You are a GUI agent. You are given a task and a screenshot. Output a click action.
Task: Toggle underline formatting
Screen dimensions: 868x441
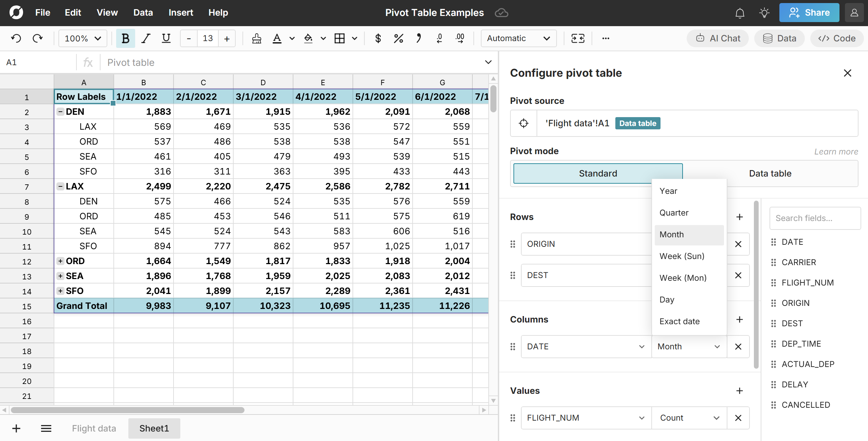[x=166, y=38]
